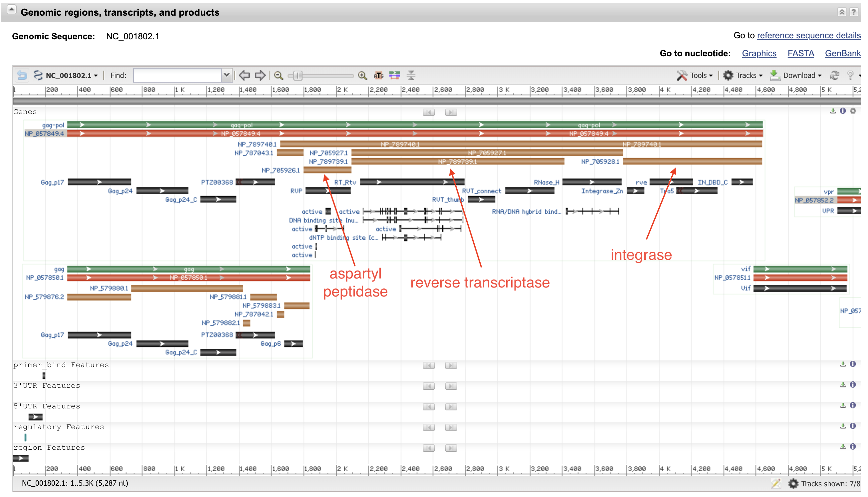Go to the FASTA nucleotide link

click(x=800, y=54)
